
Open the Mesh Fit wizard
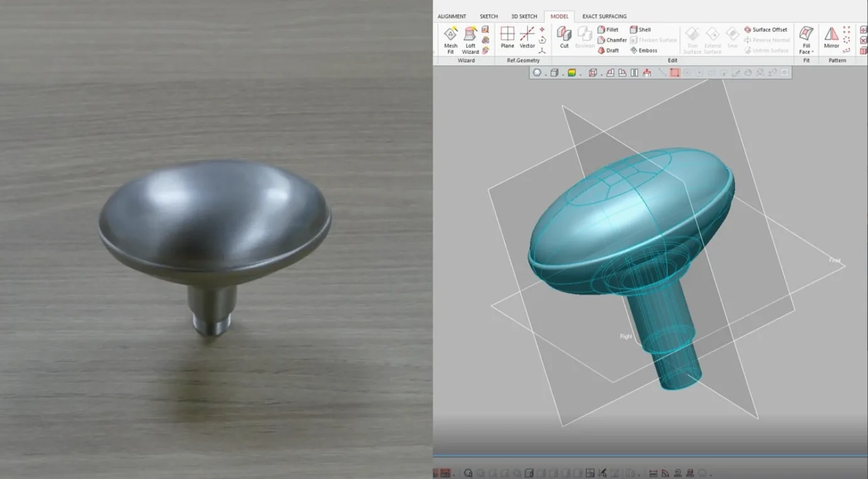point(450,40)
